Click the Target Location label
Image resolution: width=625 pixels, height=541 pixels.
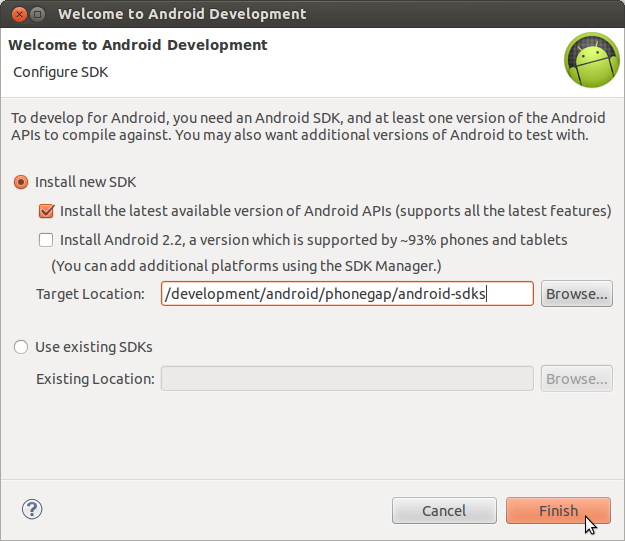[x=90, y=294]
